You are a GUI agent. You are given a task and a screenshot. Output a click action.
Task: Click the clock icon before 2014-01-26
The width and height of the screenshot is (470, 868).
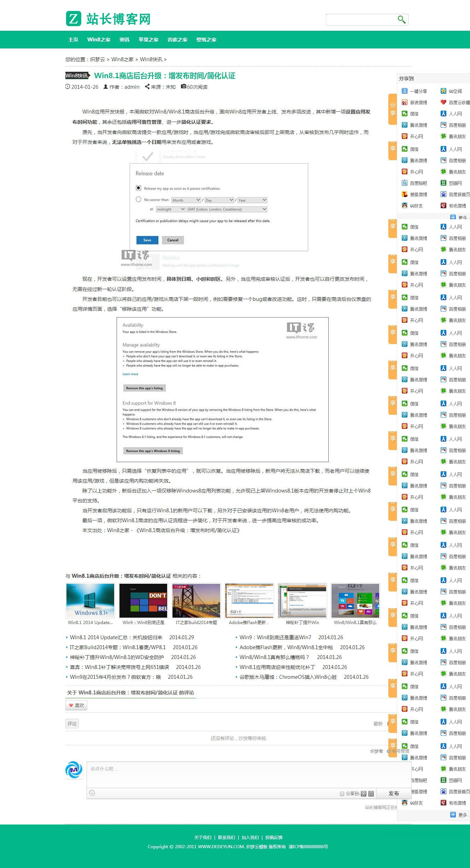pyautogui.click(x=67, y=87)
